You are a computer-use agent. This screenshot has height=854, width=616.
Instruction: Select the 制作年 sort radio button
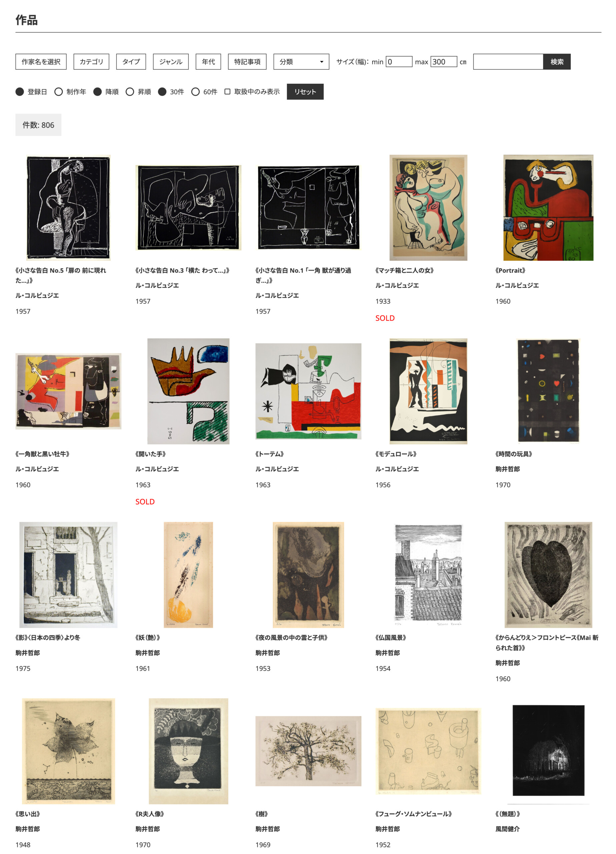pyautogui.click(x=59, y=92)
